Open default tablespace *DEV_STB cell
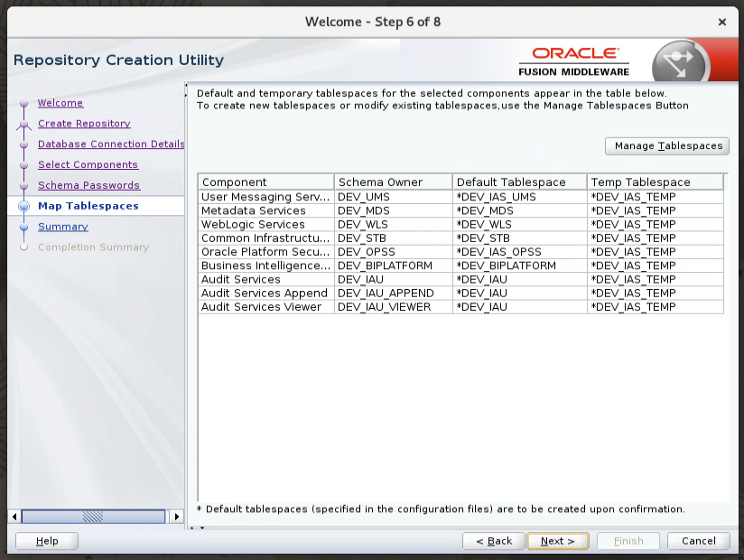The height and width of the screenshot is (560, 744). [x=519, y=238]
